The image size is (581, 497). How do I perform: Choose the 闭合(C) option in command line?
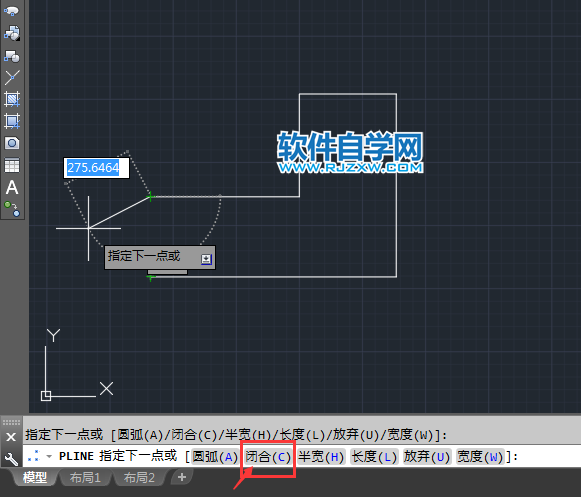(x=268, y=457)
